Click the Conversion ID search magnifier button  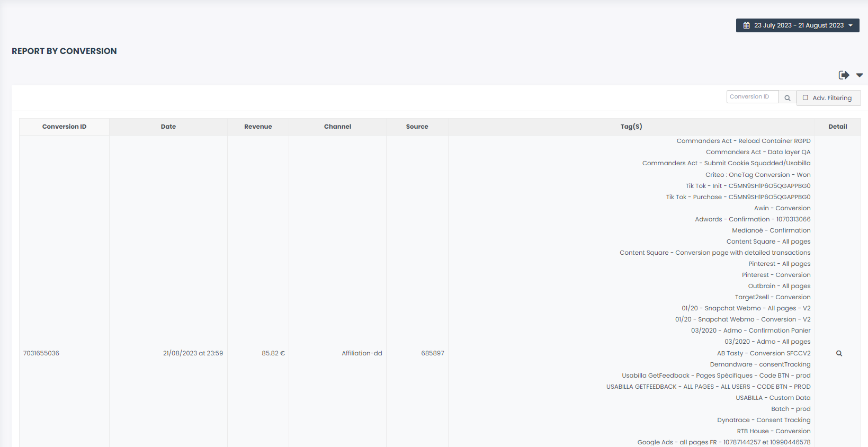click(x=788, y=98)
